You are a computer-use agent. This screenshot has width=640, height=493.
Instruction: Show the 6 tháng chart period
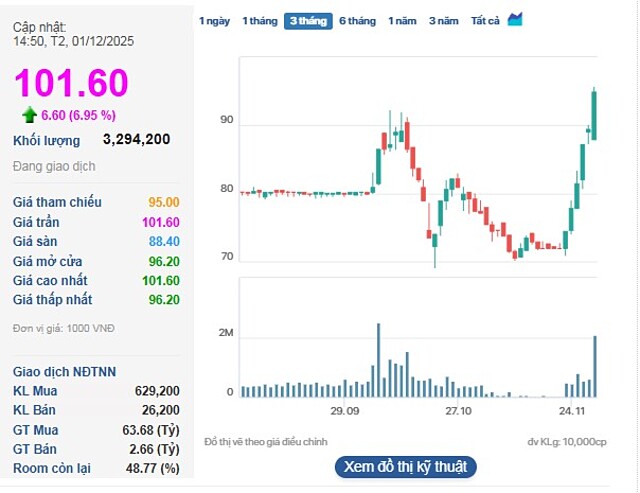pyautogui.click(x=357, y=21)
